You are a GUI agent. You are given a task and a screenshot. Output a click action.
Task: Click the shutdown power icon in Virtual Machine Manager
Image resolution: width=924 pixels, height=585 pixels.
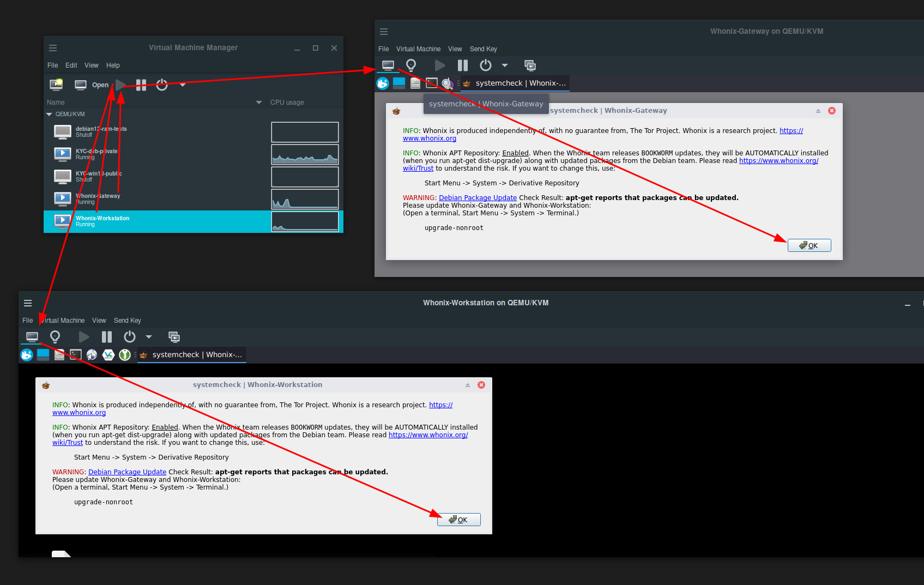[x=162, y=85]
